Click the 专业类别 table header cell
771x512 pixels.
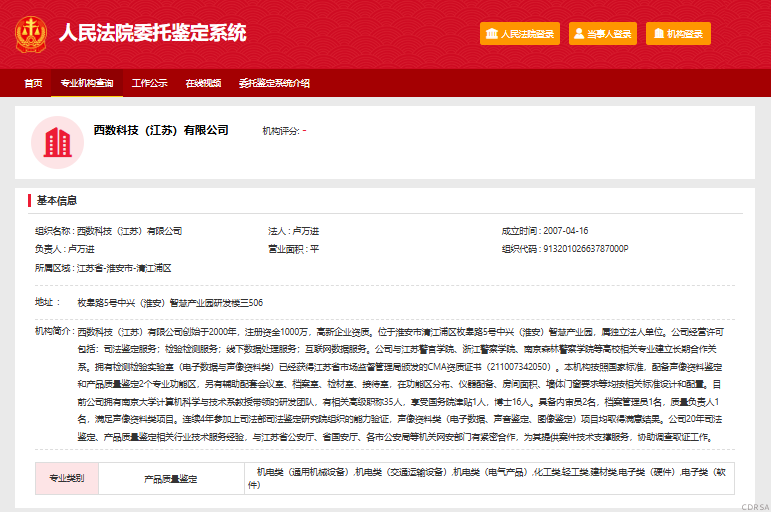coord(67,478)
